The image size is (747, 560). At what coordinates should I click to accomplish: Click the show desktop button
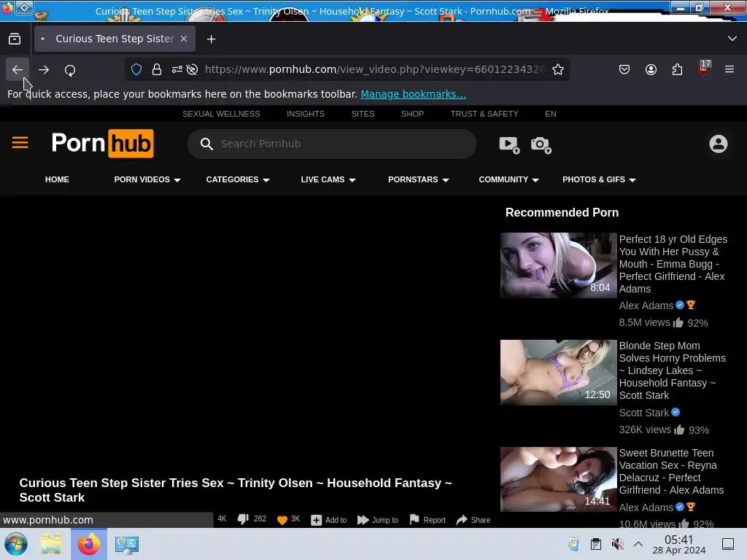click(728, 544)
